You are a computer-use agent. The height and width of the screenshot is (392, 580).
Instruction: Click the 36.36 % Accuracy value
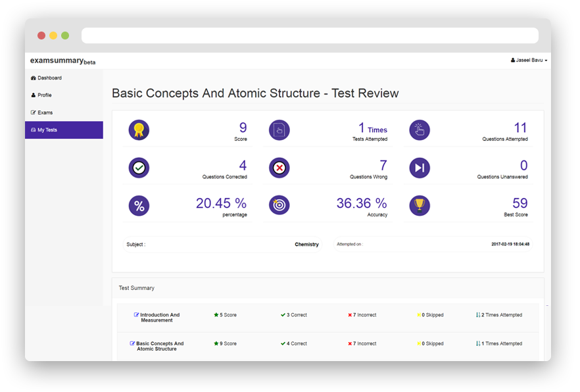[362, 203]
